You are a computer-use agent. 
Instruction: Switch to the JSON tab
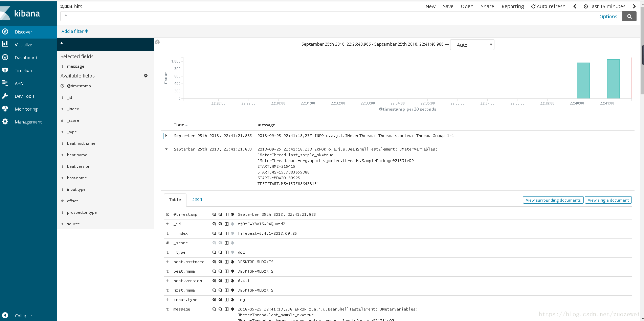[x=197, y=200]
